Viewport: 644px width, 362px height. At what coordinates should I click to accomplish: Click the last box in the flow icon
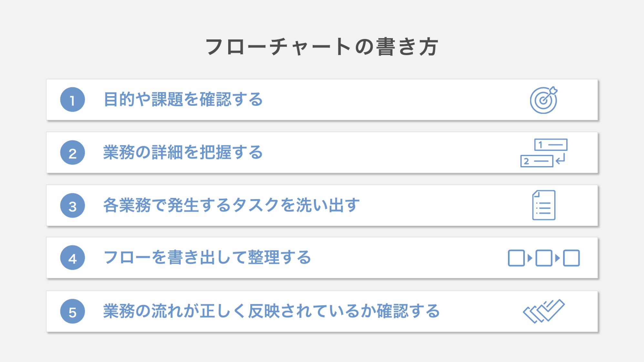coord(571,258)
